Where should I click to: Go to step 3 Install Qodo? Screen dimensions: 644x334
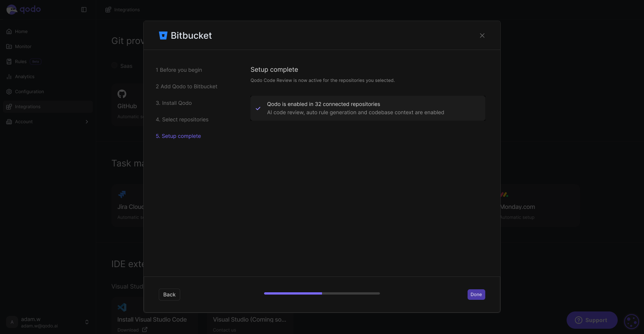[174, 103]
